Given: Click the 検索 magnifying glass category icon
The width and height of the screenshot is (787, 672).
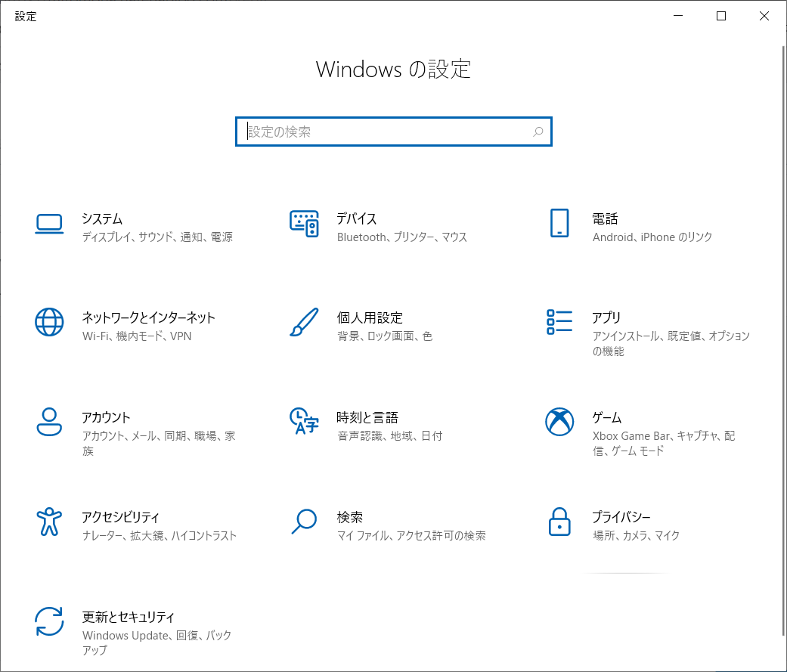Looking at the screenshot, I should tap(304, 522).
